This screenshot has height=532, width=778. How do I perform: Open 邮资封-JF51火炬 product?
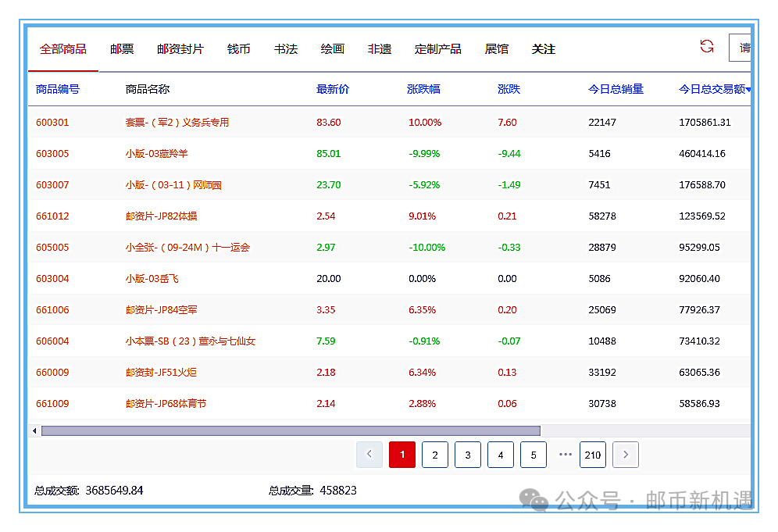(161, 373)
